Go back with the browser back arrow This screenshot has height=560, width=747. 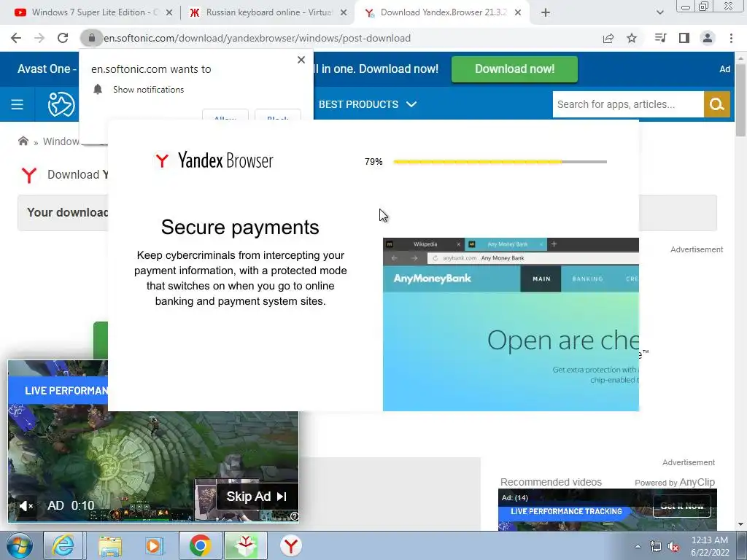[x=16, y=38]
